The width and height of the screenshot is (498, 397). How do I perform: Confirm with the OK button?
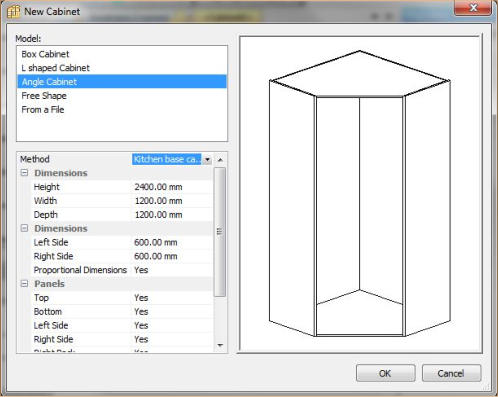click(385, 373)
